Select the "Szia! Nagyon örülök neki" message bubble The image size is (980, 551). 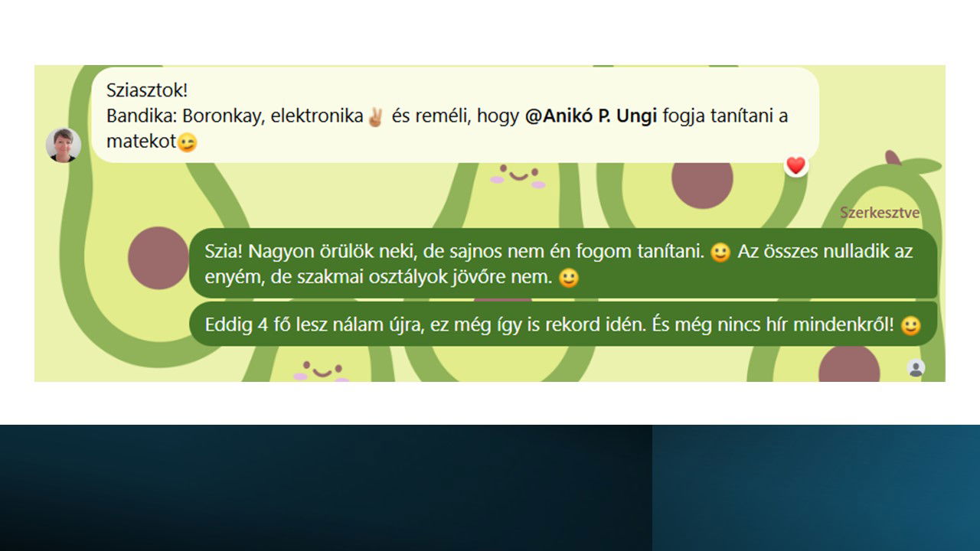point(563,264)
